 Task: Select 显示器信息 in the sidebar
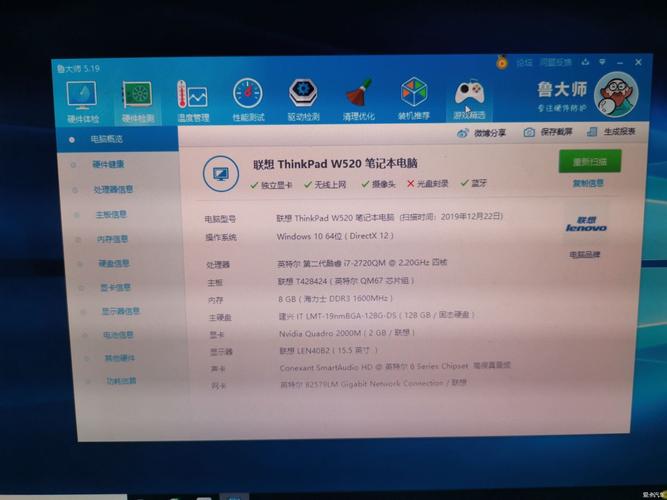(x=121, y=311)
